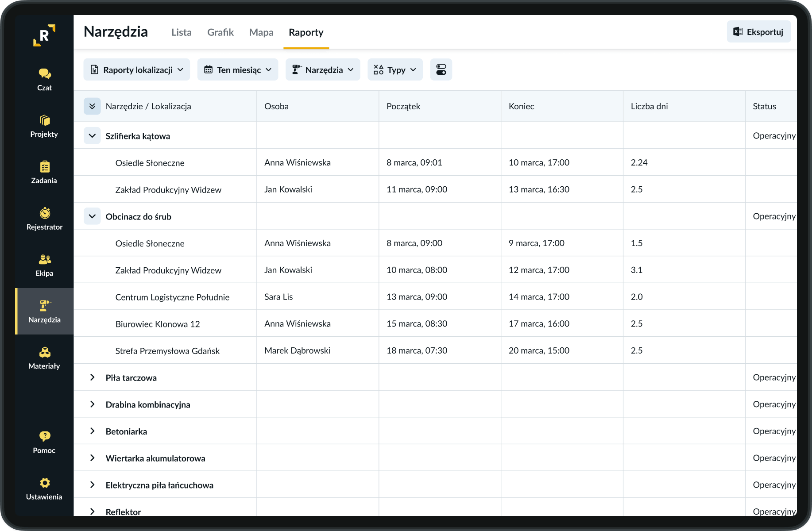812x531 pixels.
Task: Select Centrum Logistyczne Południe row
Action: click(435, 297)
